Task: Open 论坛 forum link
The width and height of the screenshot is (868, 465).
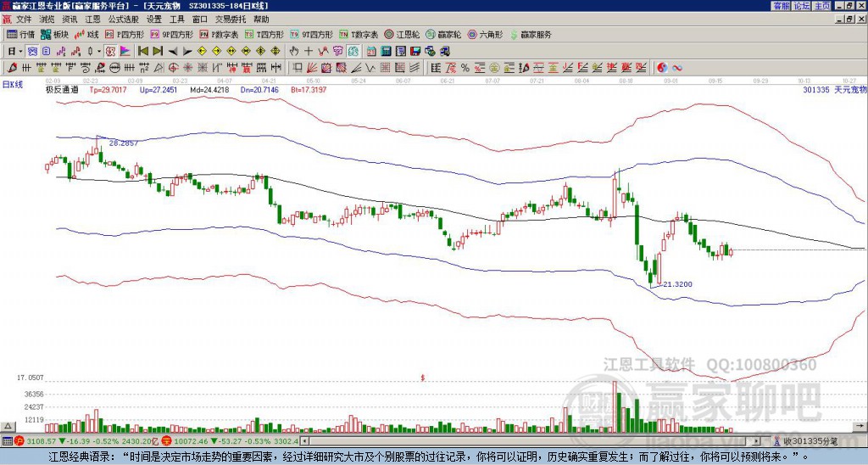Action: point(801,6)
